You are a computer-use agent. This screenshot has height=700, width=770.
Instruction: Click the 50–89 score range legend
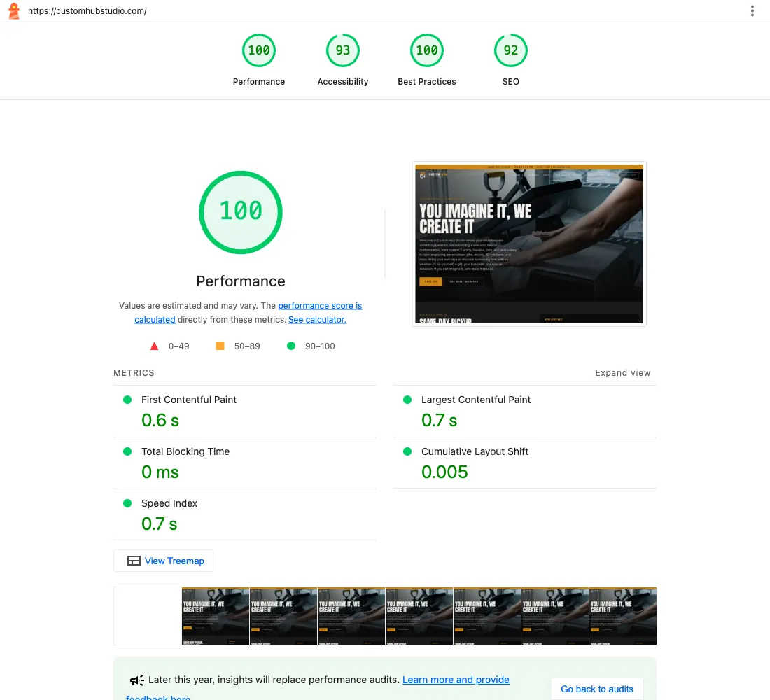(x=238, y=346)
